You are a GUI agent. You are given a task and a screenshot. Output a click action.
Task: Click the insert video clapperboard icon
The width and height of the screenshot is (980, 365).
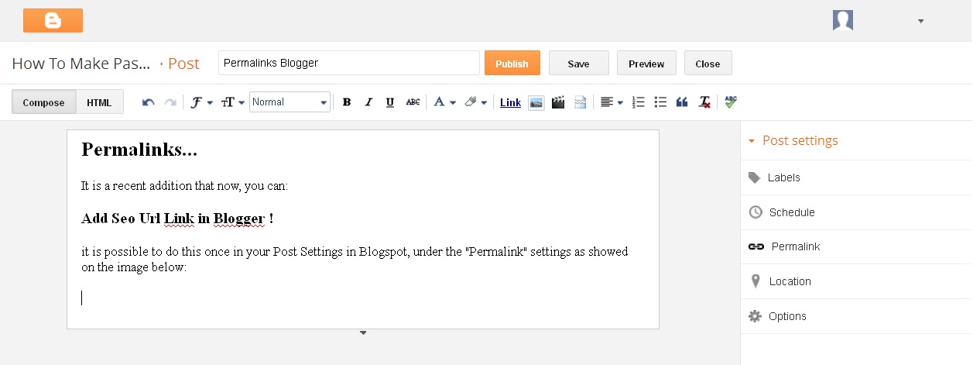(x=557, y=102)
